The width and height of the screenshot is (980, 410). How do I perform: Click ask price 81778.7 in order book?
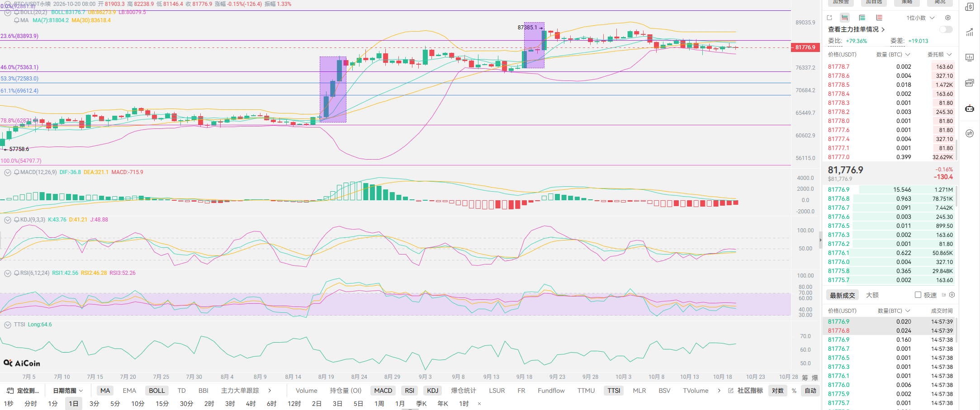838,66
